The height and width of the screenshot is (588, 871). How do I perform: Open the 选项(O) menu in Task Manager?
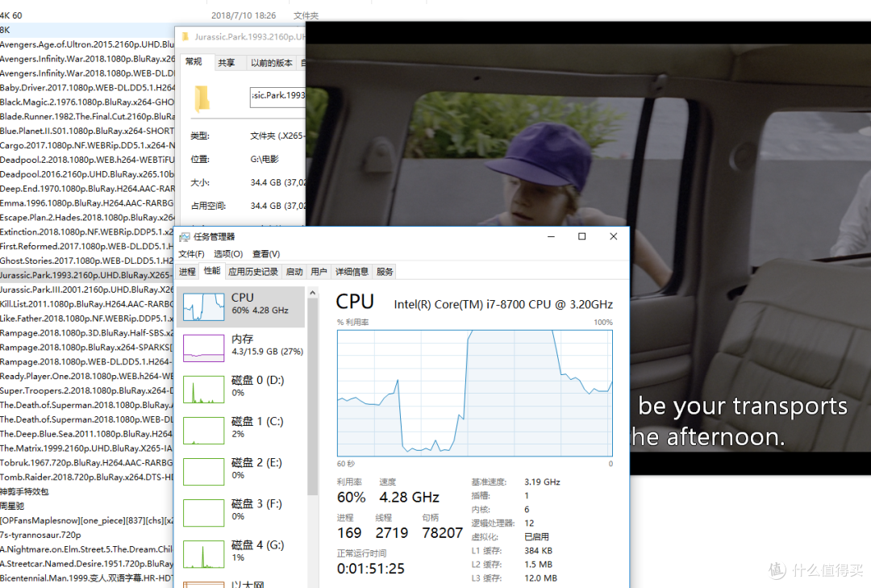(228, 254)
